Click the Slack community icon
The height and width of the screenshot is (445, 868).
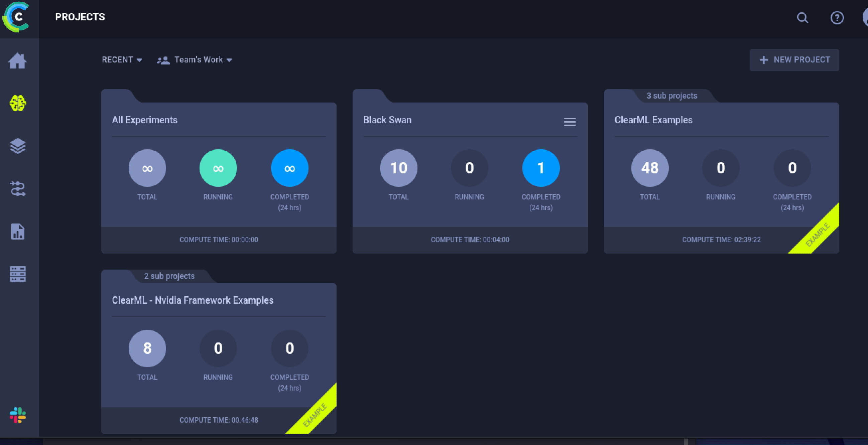(x=17, y=415)
